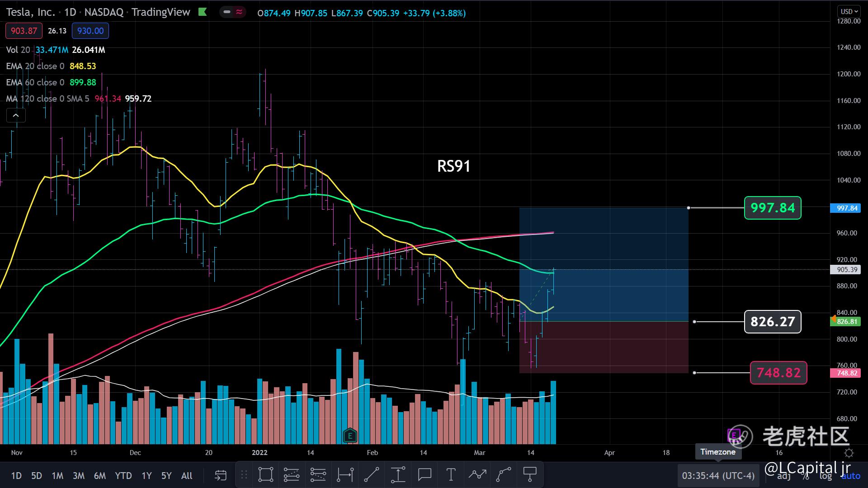Select the date range measure tool

345,475
